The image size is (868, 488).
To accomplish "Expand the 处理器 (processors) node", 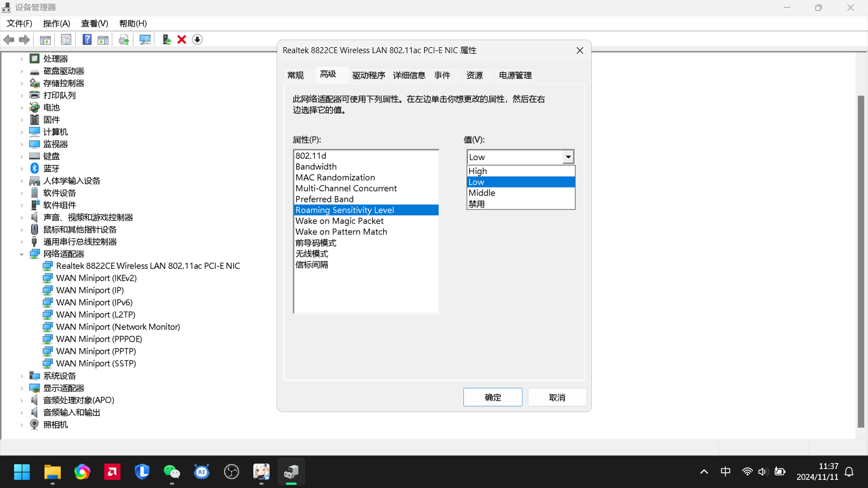I will tap(22, 59).
